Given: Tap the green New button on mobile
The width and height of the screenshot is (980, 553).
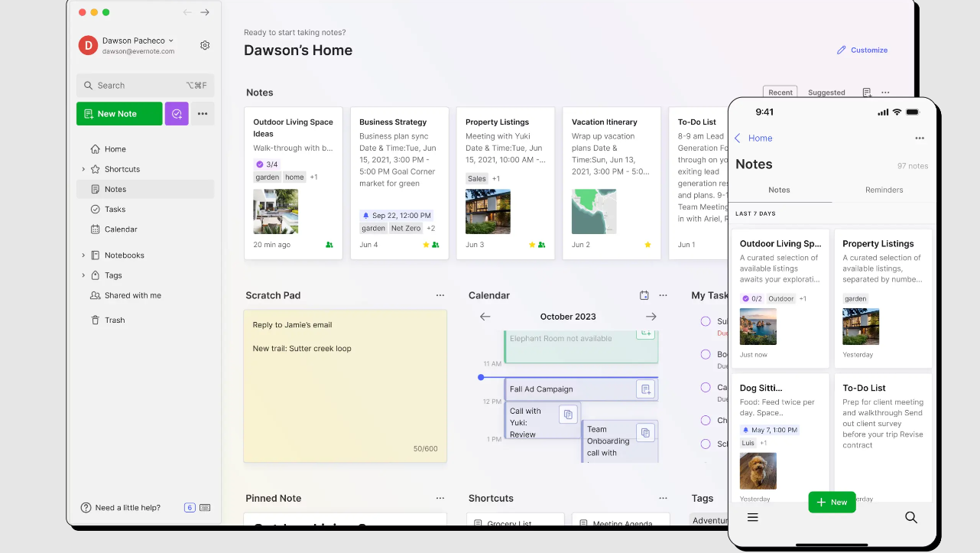Looking at the screenshot, I should pos(832,502).
